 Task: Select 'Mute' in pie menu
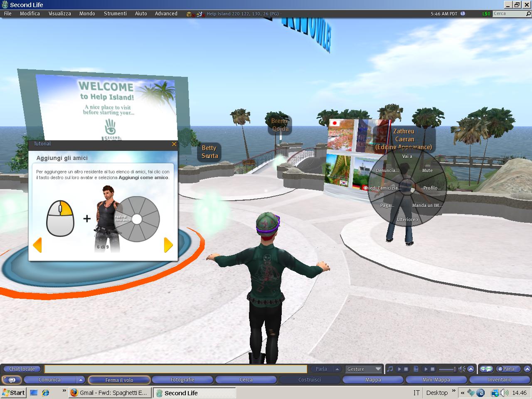pos(428,170)
